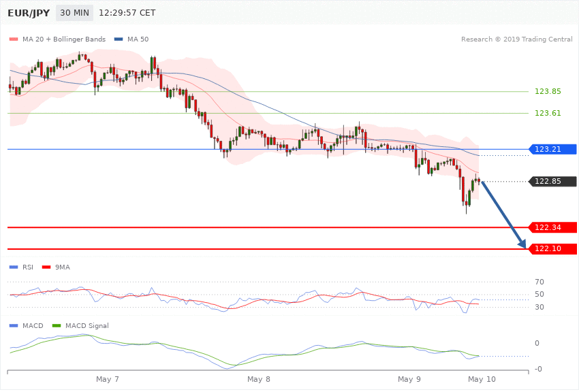Click the May 8 date axis label
The image size is (579, 392).
tap(259, 379)
